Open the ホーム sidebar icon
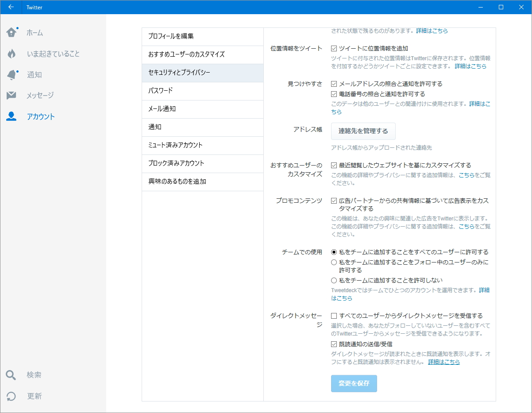 coord(12,32)
